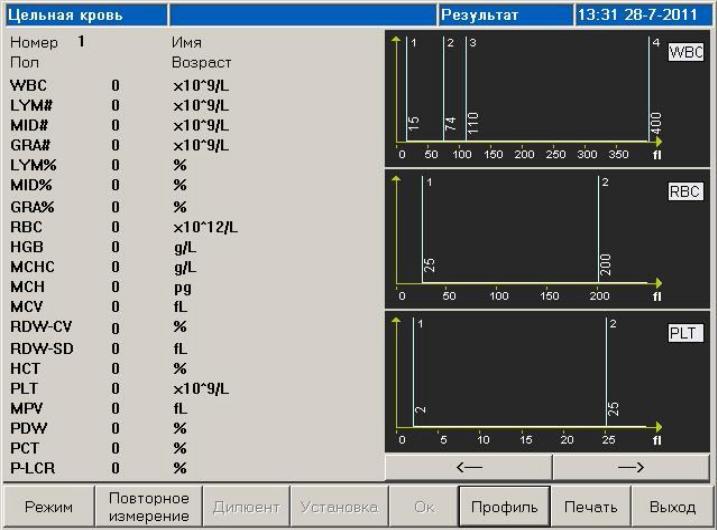This screenshot has height=530, width=717.
Task: Go to previous result with left arrow
Action: click(x=469, y=467)
